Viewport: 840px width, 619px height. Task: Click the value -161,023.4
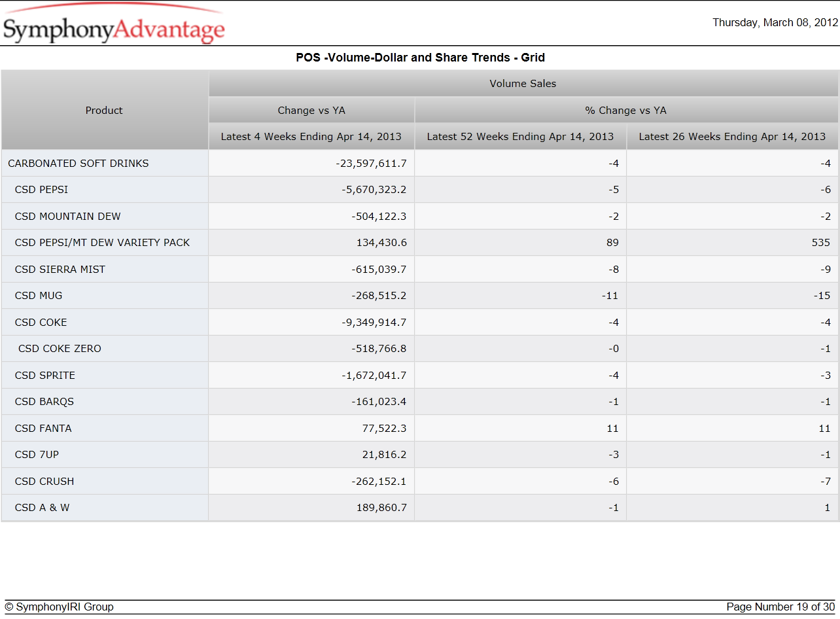[x=379, y=402]
